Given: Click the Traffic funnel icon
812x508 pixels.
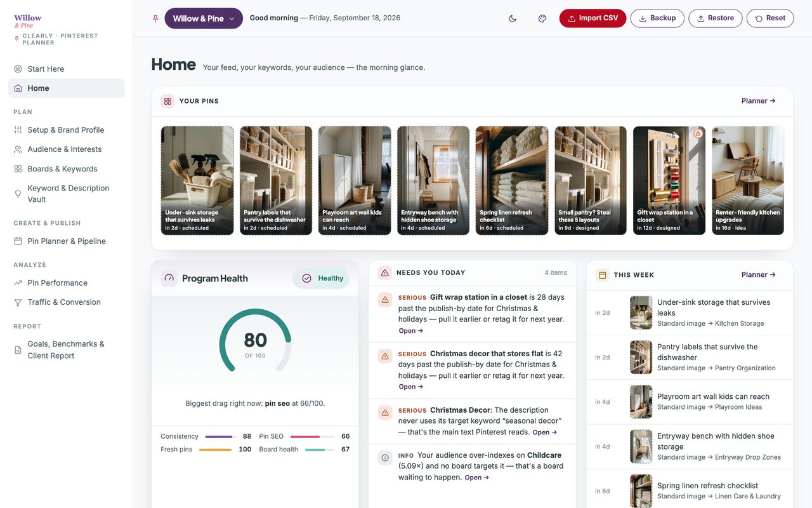Looking at the screenshot, I should click(18, 302).
